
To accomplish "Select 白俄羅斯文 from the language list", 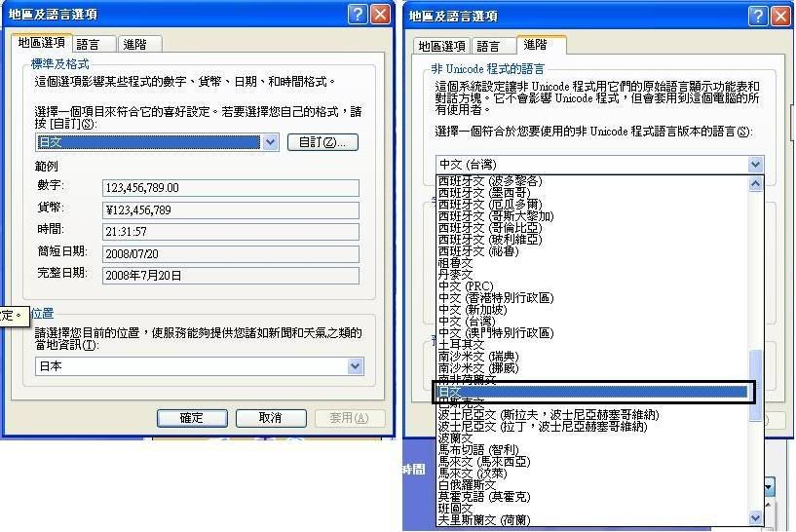I will pyautogui.click(x=467, y=484).
